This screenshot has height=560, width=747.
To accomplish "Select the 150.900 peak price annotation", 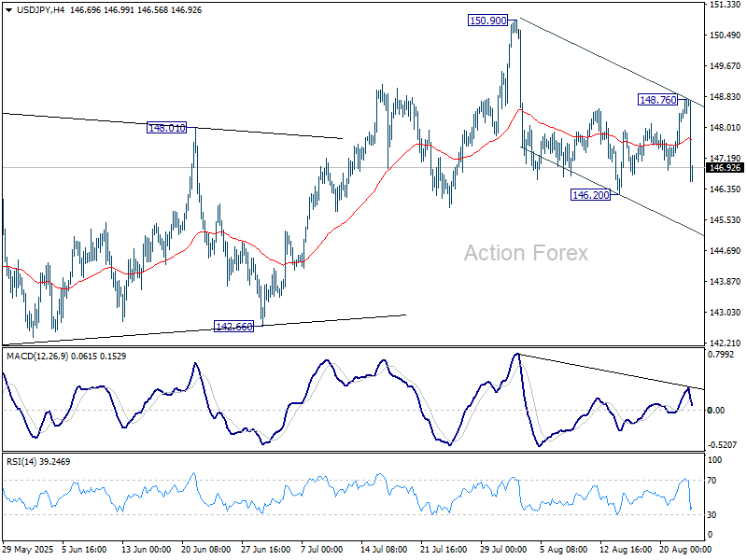I will pos(486,20).
